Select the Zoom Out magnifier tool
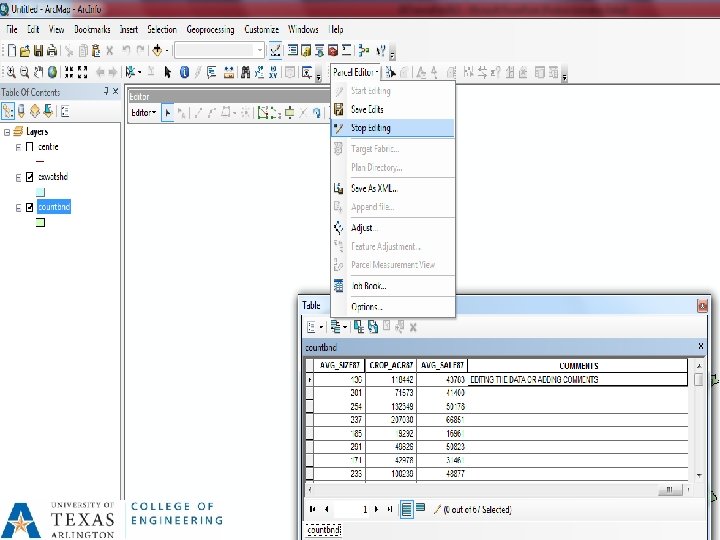Image resolution: width=720 pixels, height=540 pixels. coord(25,72)
